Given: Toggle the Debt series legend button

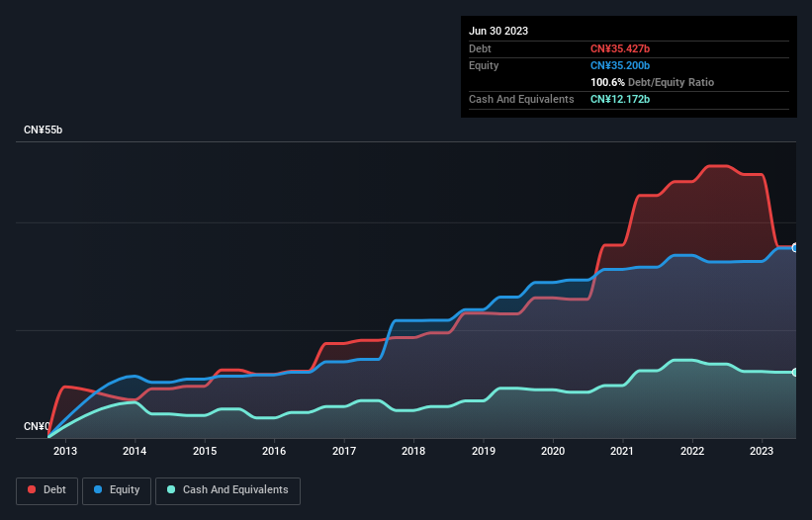Looking at the screenshot, I should point(46,490).
